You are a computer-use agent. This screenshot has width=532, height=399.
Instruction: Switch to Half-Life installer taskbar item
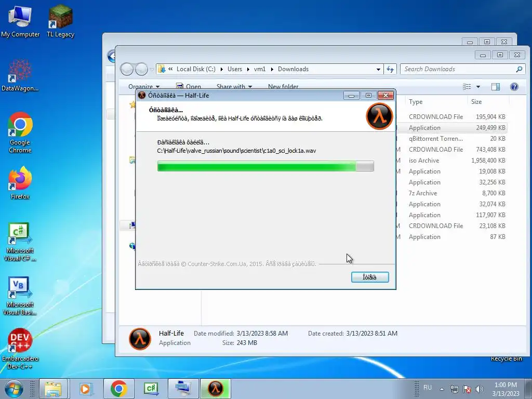click(216, 389)
